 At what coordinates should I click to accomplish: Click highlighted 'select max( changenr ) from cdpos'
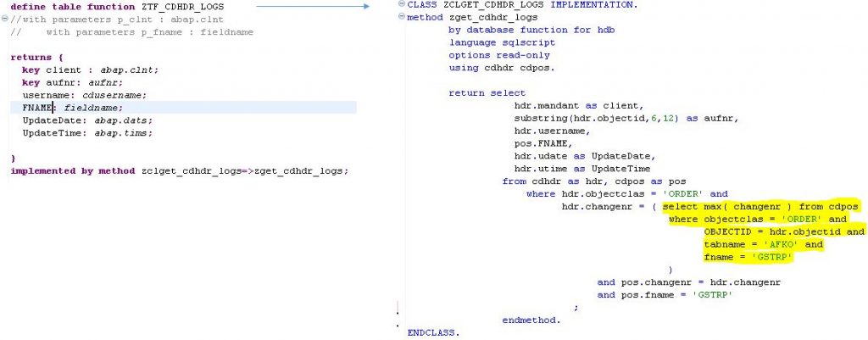pyautogui.click(x=760, y=207)
